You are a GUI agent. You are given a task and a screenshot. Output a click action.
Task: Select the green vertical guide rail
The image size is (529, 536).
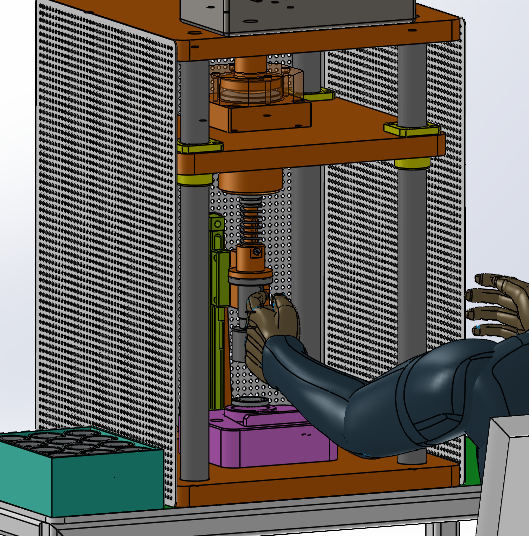tap(218, 311)
